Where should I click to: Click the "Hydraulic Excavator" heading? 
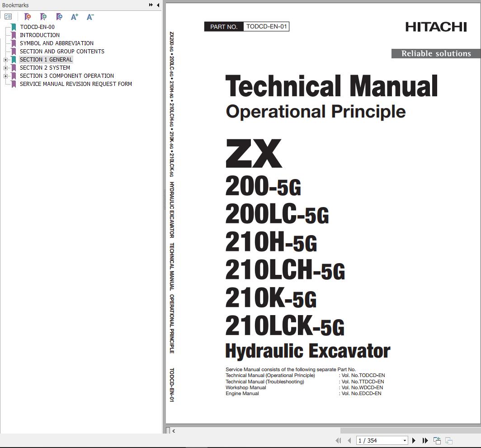coord(308,351)
